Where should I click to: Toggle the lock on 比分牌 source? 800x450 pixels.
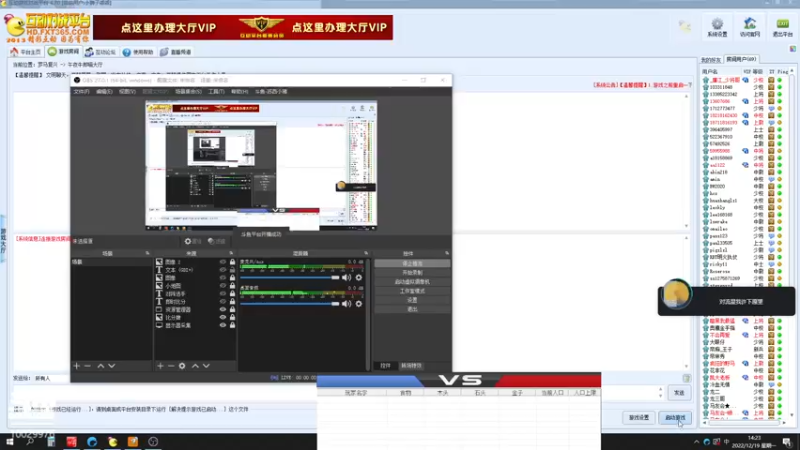(232, 317)
